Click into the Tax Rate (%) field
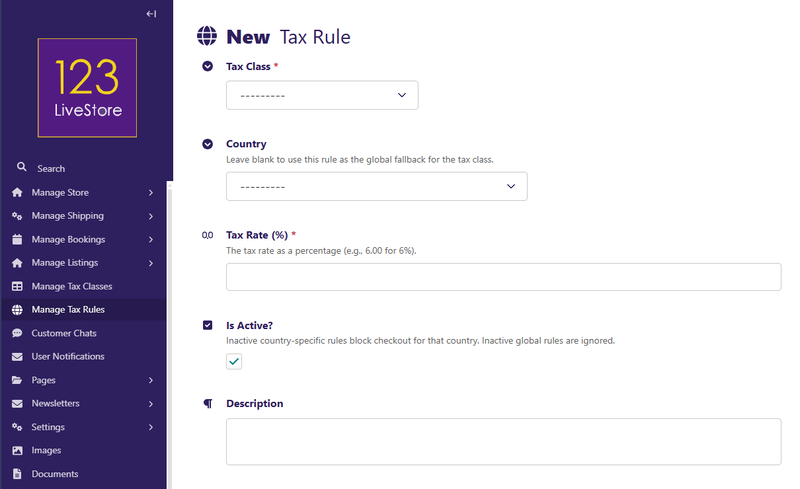The width and height of the screenshot is (800, 489). 503,277
